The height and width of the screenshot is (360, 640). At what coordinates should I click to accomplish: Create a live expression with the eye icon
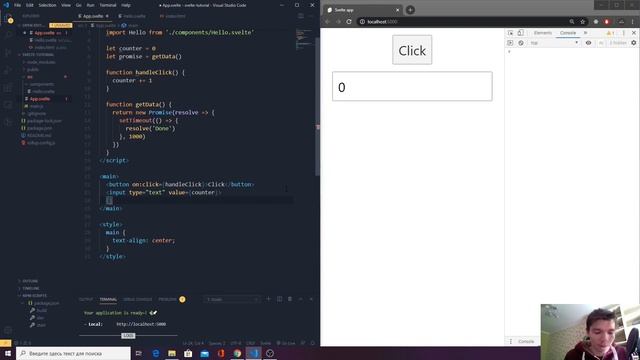588,43
